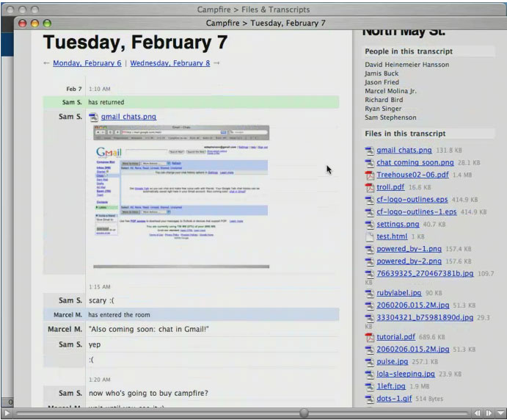Click PDF icon beside Treehouse02-06.pdf
The height and width of the screenshot is (420, 507).
(370, 175)
